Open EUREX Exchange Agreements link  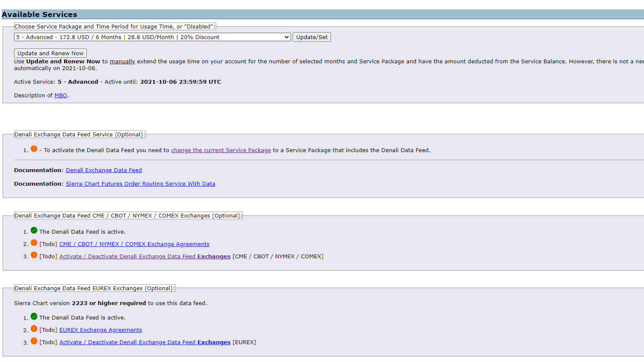point(101,330)
